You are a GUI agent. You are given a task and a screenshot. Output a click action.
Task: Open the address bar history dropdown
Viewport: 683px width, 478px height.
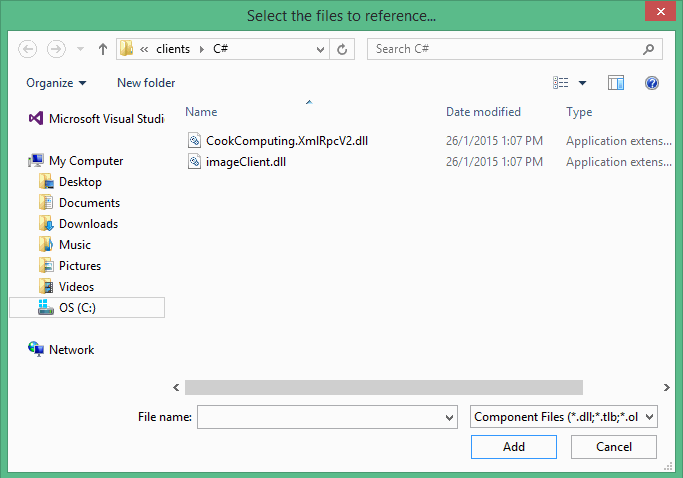(320, 49)
